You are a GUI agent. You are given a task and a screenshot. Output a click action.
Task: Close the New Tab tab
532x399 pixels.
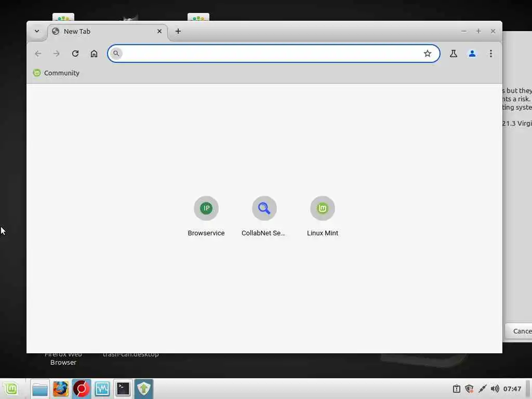coord(159,31)
